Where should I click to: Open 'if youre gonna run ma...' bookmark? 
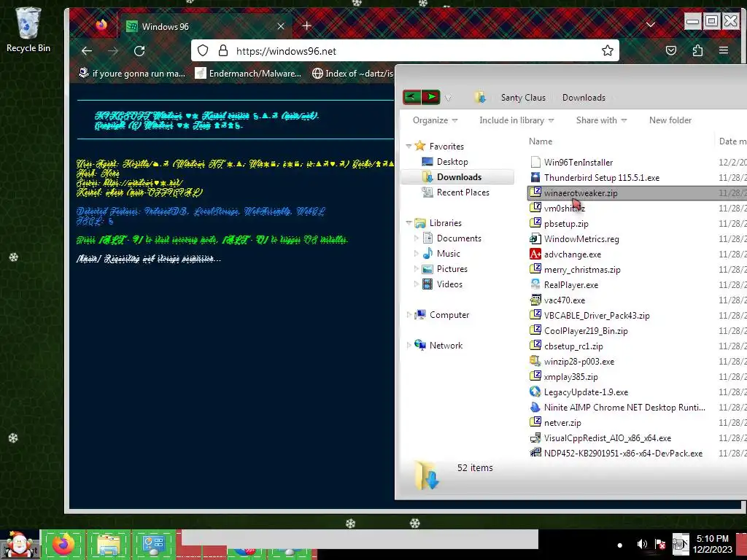click(132, 74)
